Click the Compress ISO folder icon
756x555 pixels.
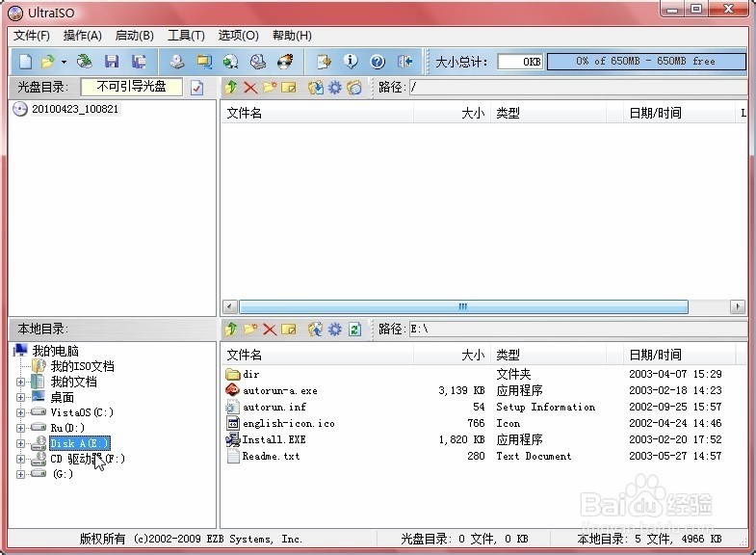pos(204,62)
